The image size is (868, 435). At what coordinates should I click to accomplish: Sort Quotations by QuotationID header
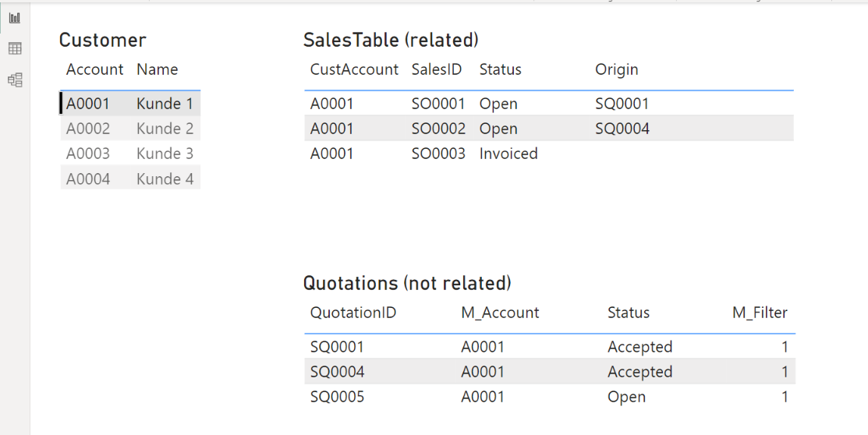353,313
